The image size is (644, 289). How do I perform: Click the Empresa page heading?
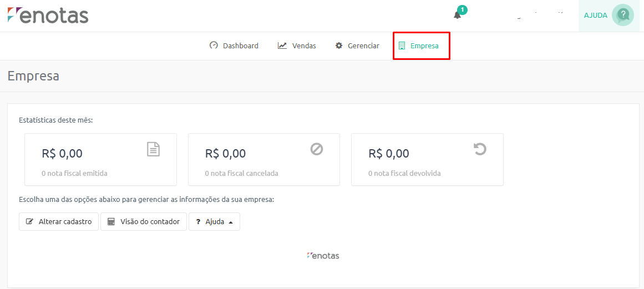pos(33,76)
